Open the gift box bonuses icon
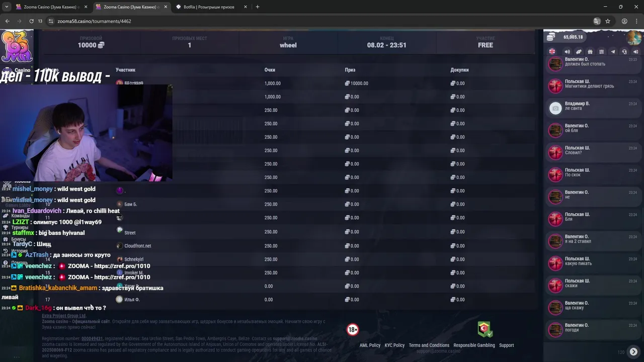 click(x=590, y=52)
